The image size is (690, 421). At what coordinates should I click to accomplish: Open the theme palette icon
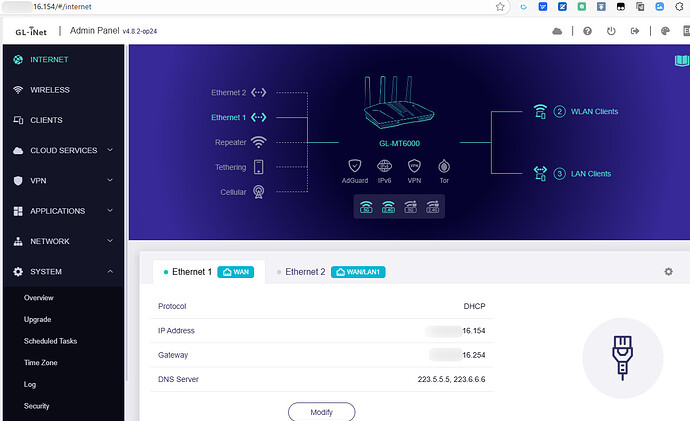coord(667,31)
